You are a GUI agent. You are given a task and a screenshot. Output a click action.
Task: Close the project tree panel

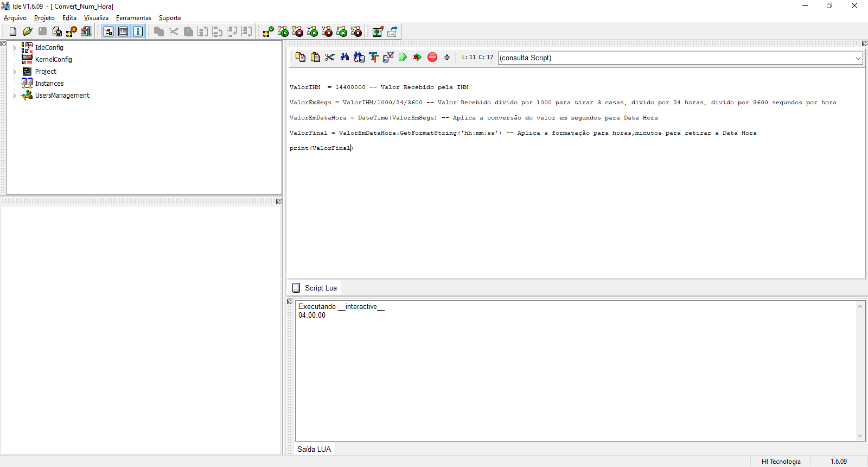click(3, 43)
